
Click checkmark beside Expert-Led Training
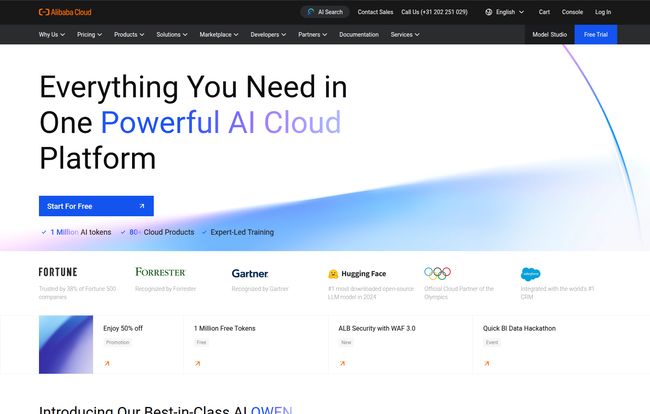tap(204, 232)
